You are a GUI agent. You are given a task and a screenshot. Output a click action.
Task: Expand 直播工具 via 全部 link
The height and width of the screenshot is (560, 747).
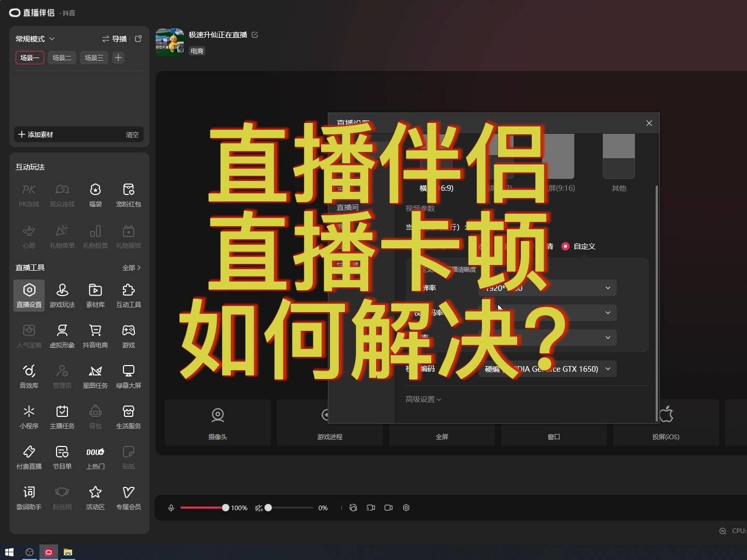coord(132,268)
